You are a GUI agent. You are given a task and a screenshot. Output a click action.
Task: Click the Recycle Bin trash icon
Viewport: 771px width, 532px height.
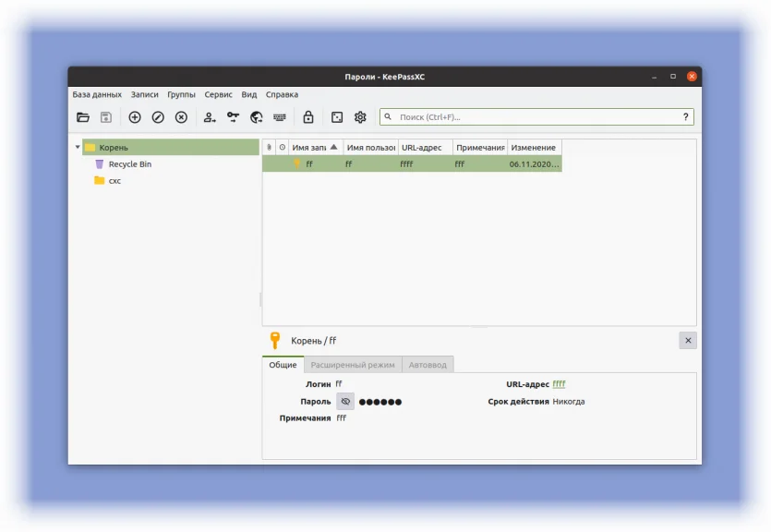(x=100, y=164)
